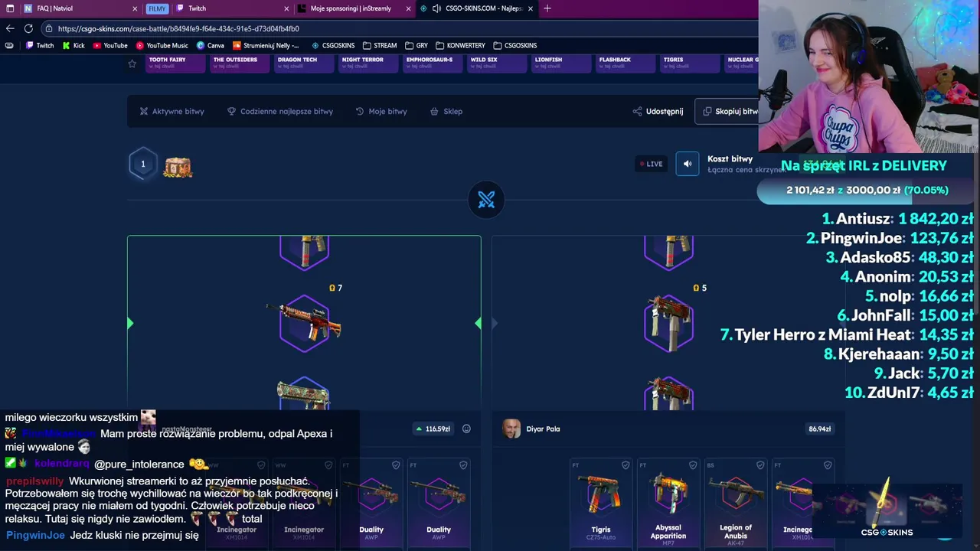
Task: Switch to the Moje bitwy tab
Action: (381, 111)
